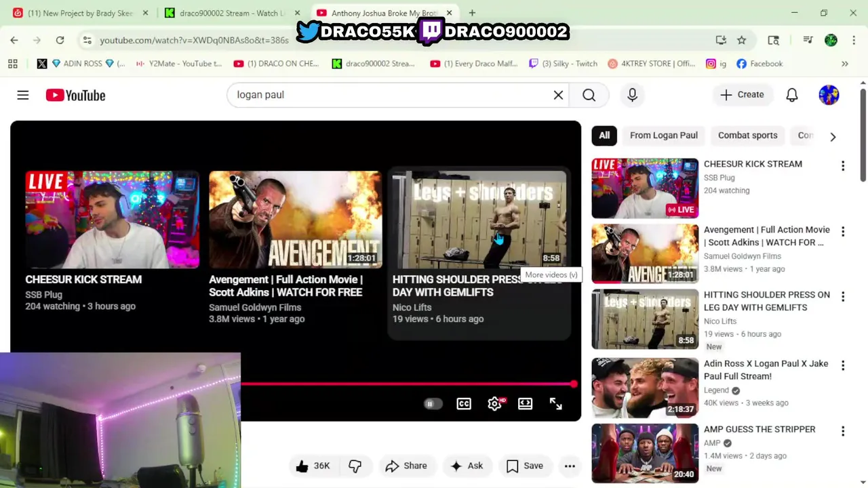Open a new browser tab
The height and width of the screenshot is (488, 868).
(x=472, y=13)
